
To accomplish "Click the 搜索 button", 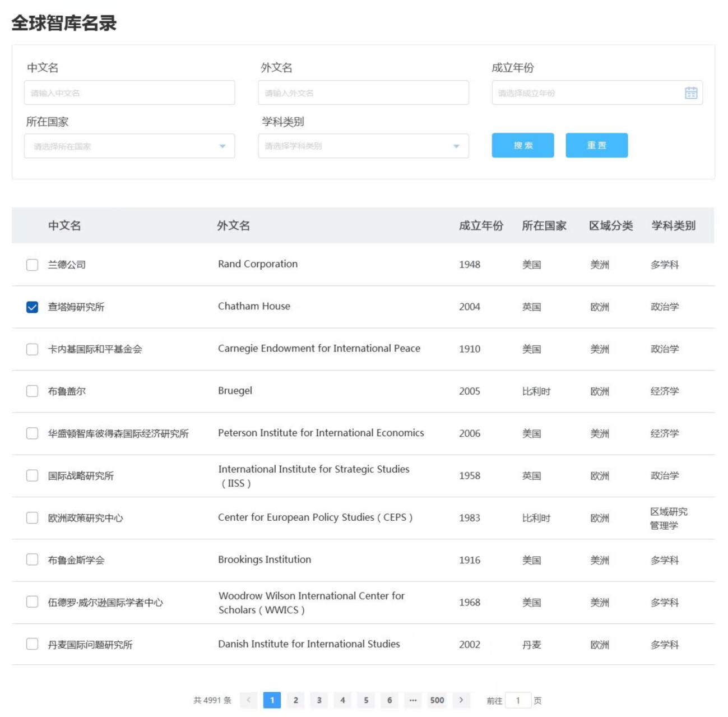I will point(523,145).
